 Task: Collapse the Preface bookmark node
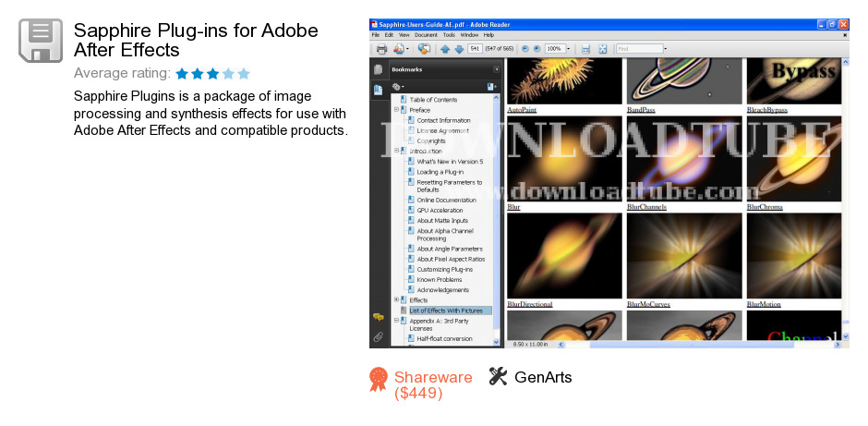click(396, 110)
